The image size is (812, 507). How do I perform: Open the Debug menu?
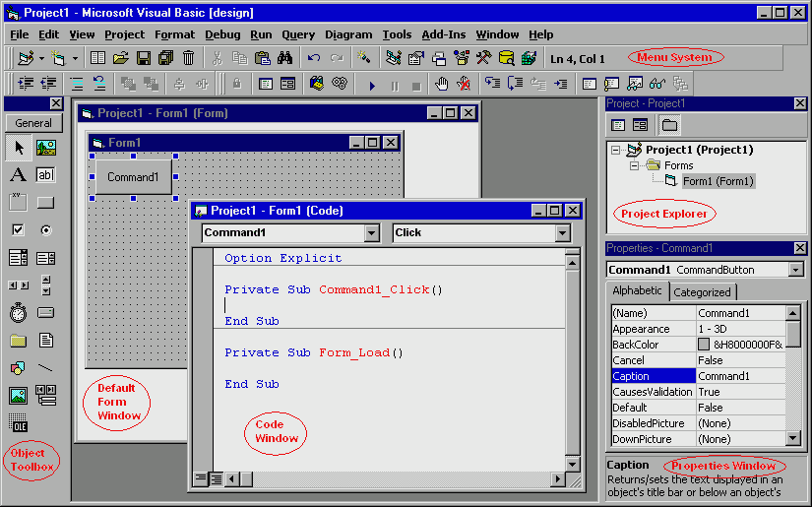pos(222,34)
